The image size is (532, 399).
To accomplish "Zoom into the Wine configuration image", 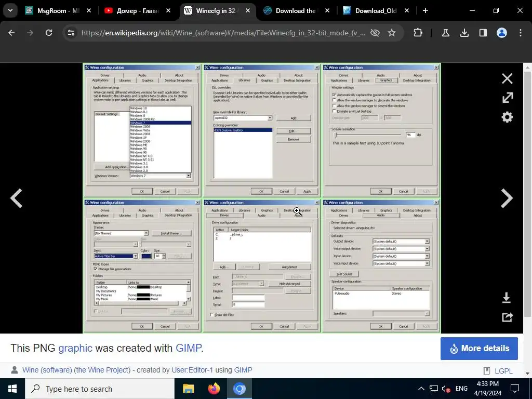I will click(262, 198).
